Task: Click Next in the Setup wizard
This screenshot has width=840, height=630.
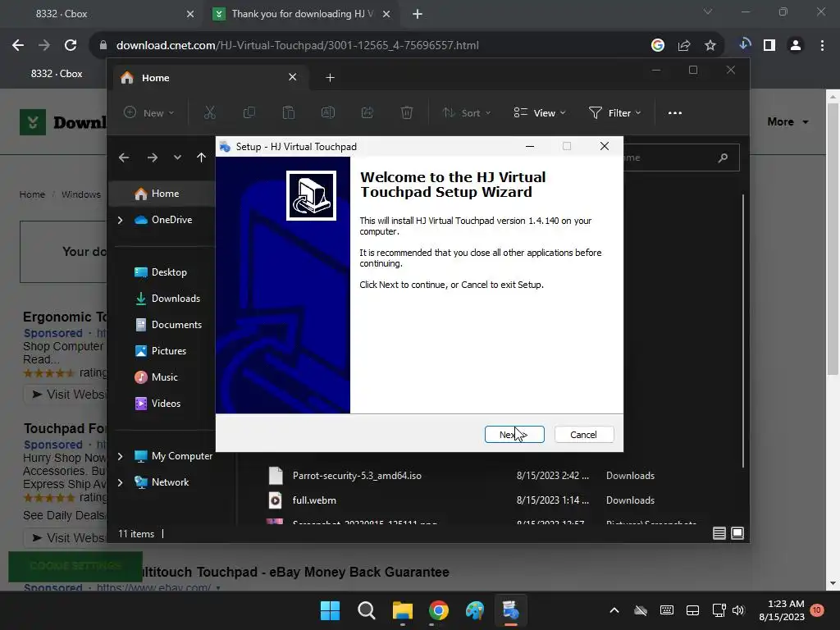Action: [514, 435]
